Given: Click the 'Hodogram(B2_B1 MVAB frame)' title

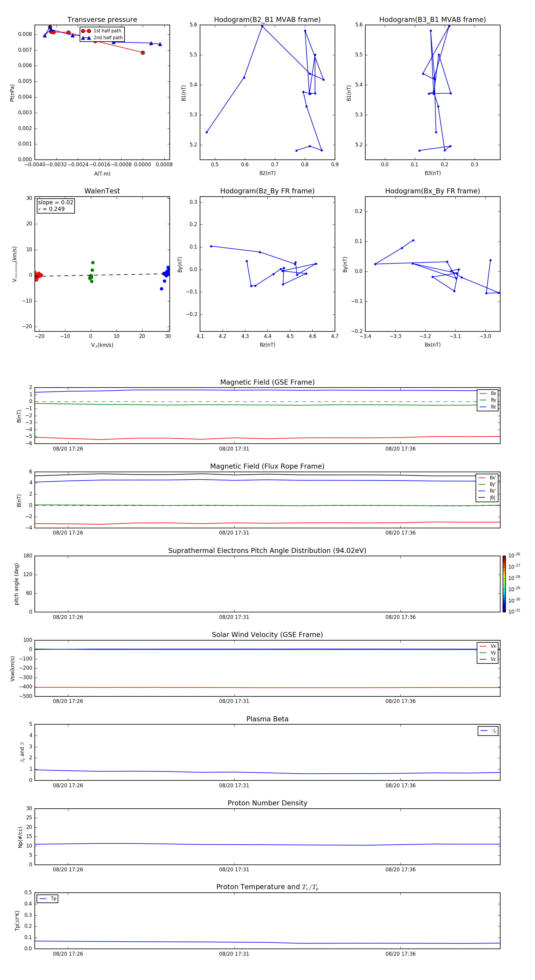Looking at the screenshot, I should pyautogui.click(x=267, y=20).
